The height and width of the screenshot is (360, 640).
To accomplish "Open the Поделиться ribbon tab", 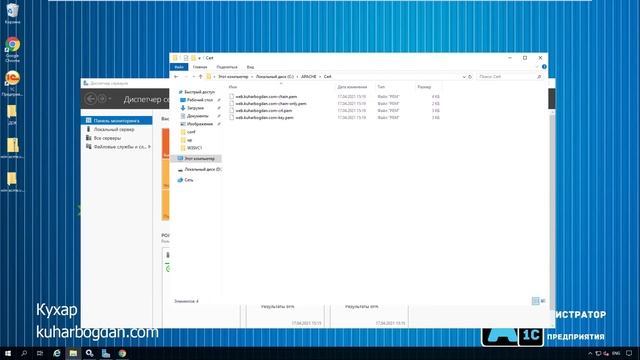I will click(x=227, y=67).
